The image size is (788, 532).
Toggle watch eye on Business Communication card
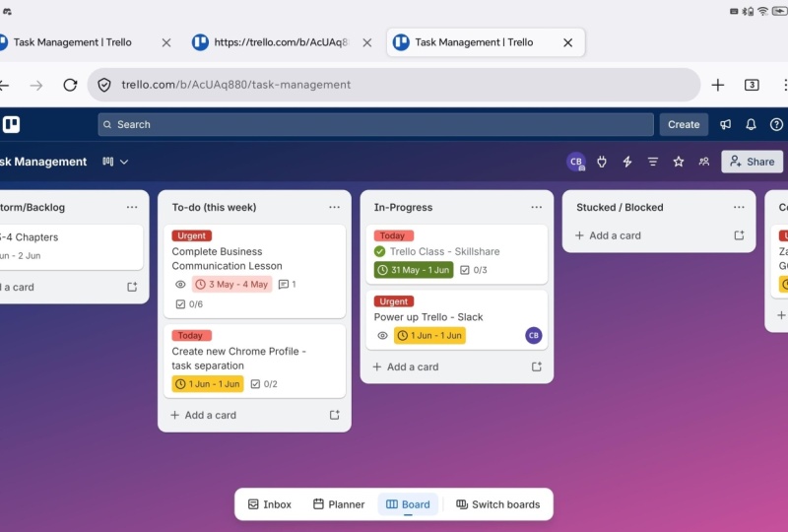(180, 284)
